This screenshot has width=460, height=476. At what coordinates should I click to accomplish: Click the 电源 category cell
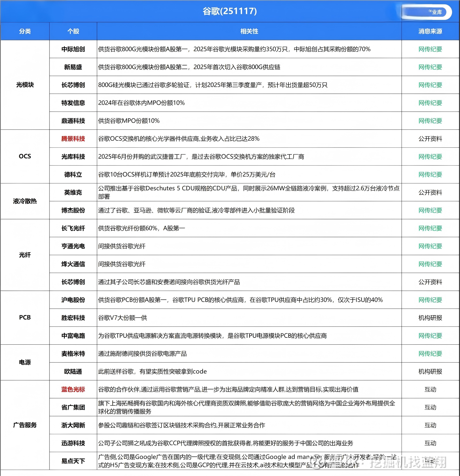pos(25,362)
